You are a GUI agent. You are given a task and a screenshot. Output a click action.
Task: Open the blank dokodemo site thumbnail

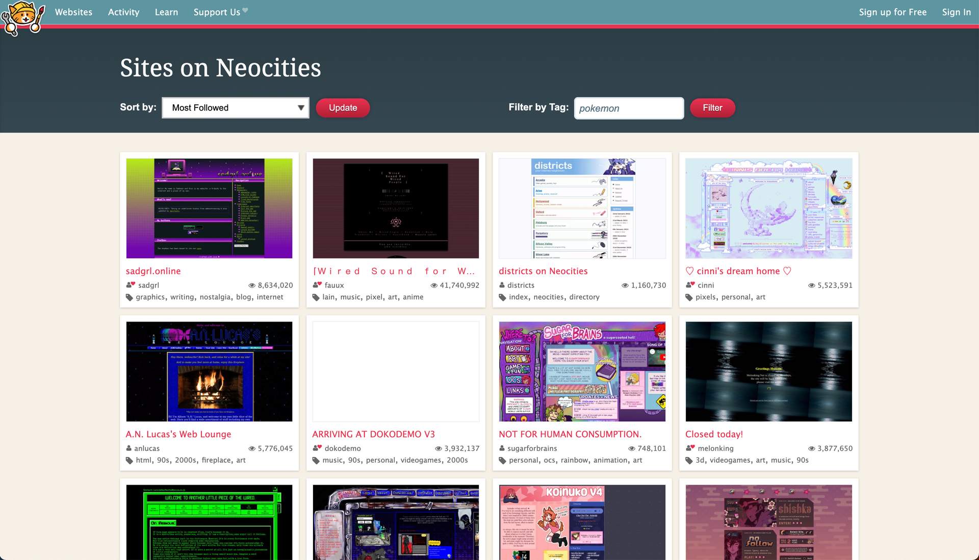tap(396, 371)
